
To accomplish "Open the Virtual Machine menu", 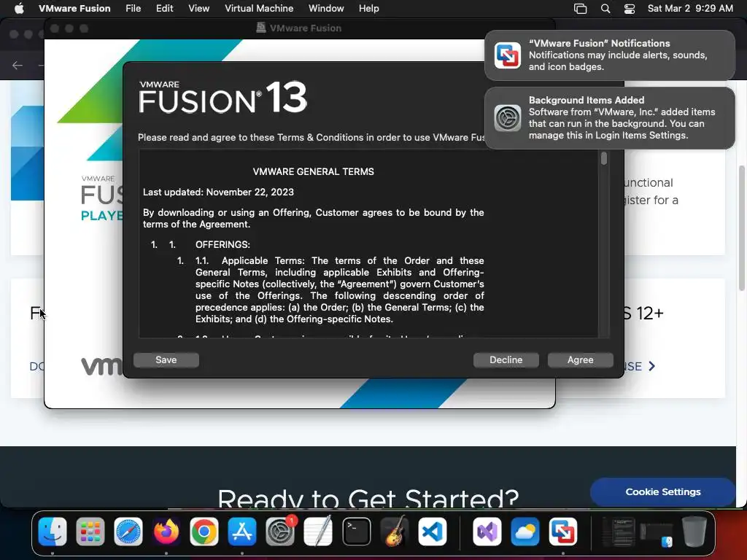I will coord(259,9).
